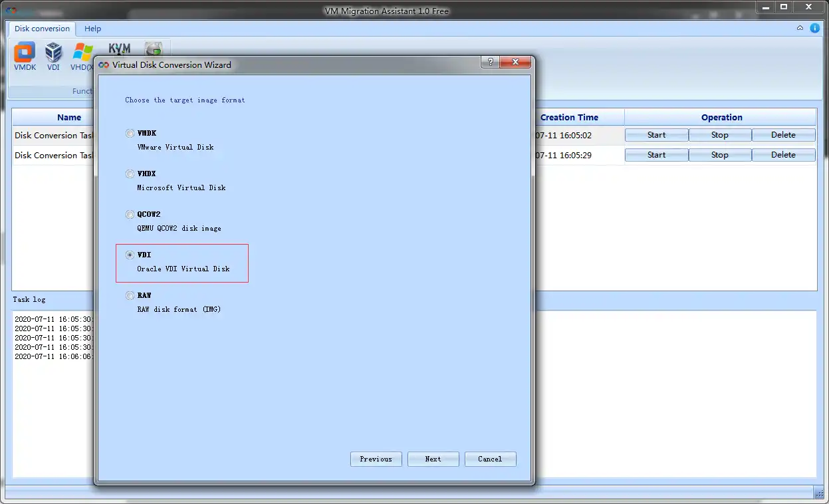Click the blue info icon at top right
Screen dimensions: 829x504
click(814, 29)
